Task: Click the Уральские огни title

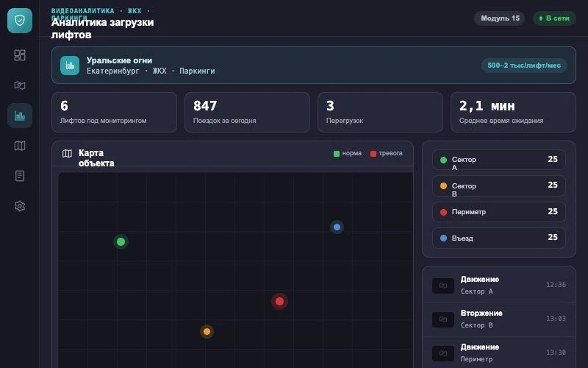Action: [119, 60]
